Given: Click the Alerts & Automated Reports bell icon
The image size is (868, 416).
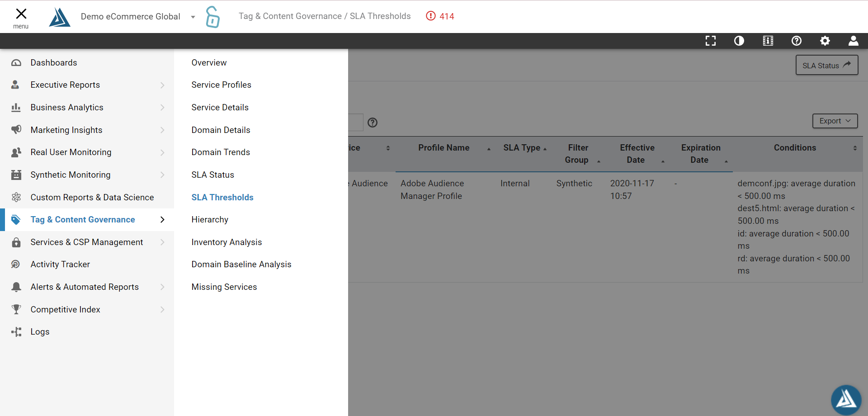Looking at the screenshot, I should (x=16, y=287).
